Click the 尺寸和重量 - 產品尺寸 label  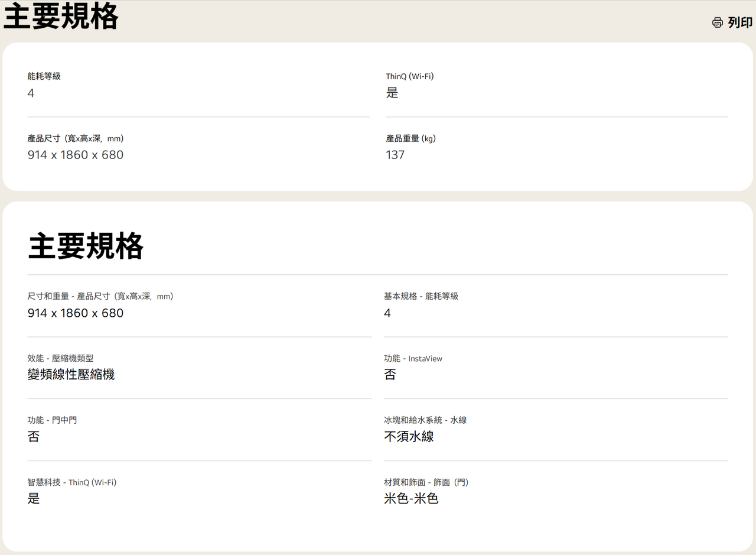point(100,296)
